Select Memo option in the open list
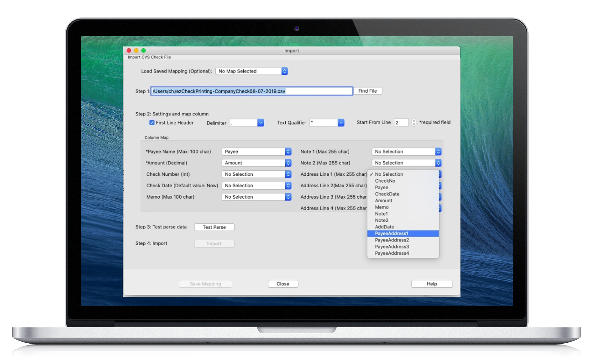This screenshot has height=364, width=594. click(x=382, y=207)
